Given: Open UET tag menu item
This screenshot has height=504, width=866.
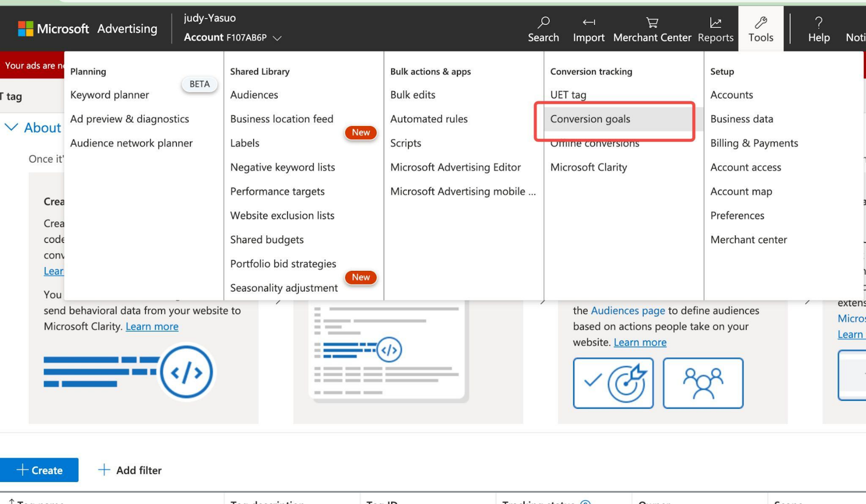Looking at the screenshot, I should pyautogui.click(x=568, y=95).
